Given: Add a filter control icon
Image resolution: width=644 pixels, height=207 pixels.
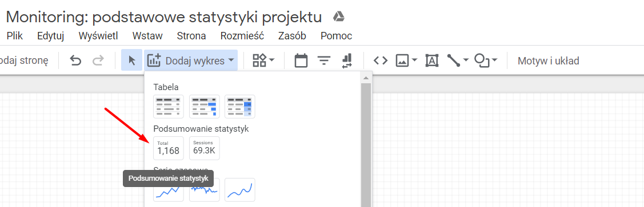Looking at the screenshot, I should tap(325, 61).
